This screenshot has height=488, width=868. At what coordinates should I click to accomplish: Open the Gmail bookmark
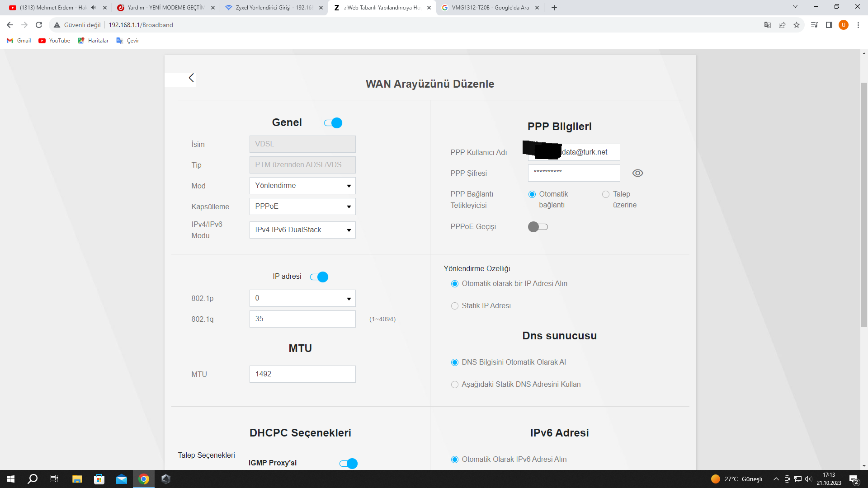(x=19, y=41)
